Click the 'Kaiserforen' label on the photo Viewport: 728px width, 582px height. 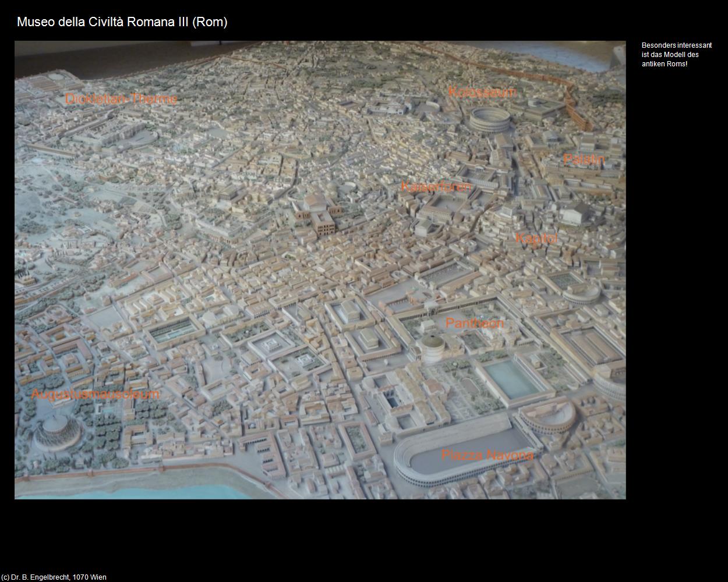click(436, 186)
